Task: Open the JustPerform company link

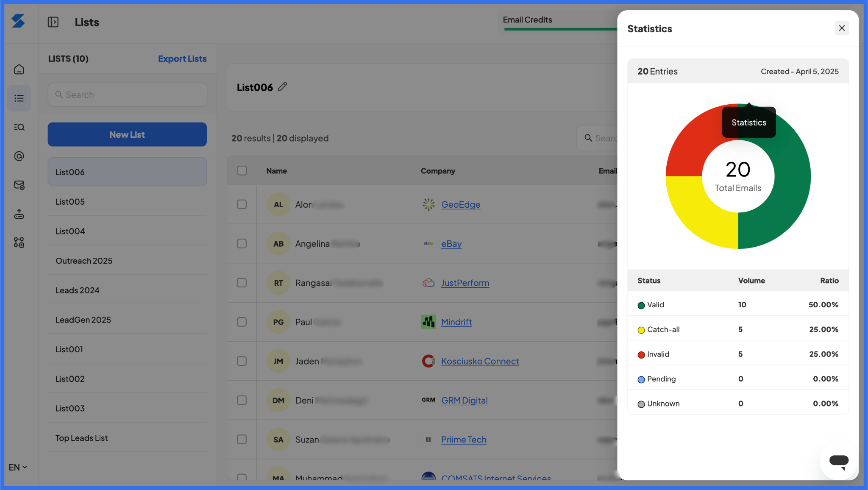Action: click(465, 283)
